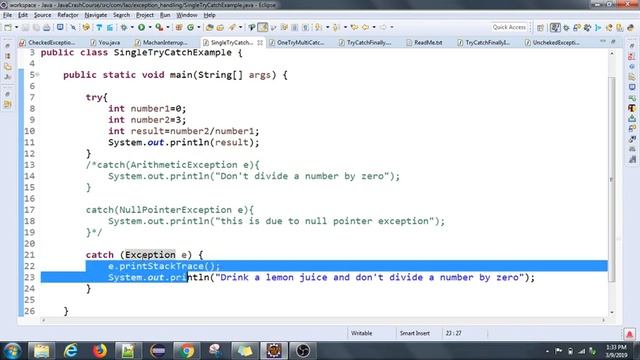Expand the External Tools dropdown arrow
The width and height of the screenshot is (640, 360).
[x=168, y=27]
